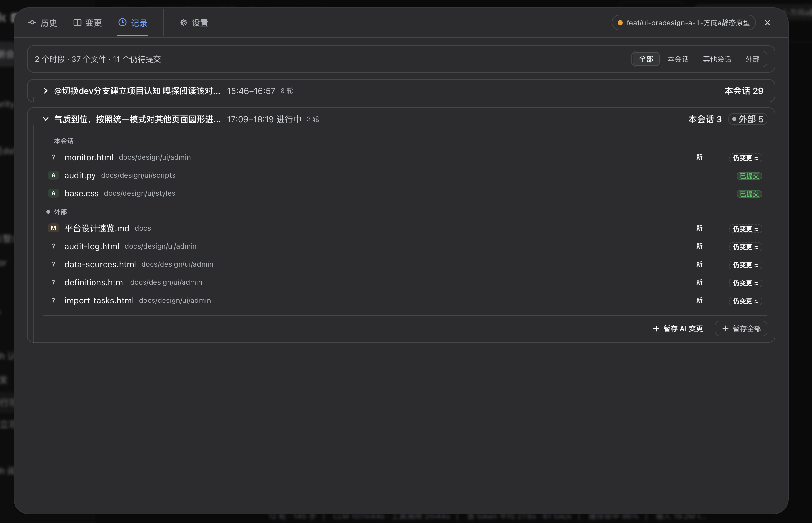This screenshot has width=812, height=523.
Task: Click the clock icon on 记录
Action: click(123, 23)
